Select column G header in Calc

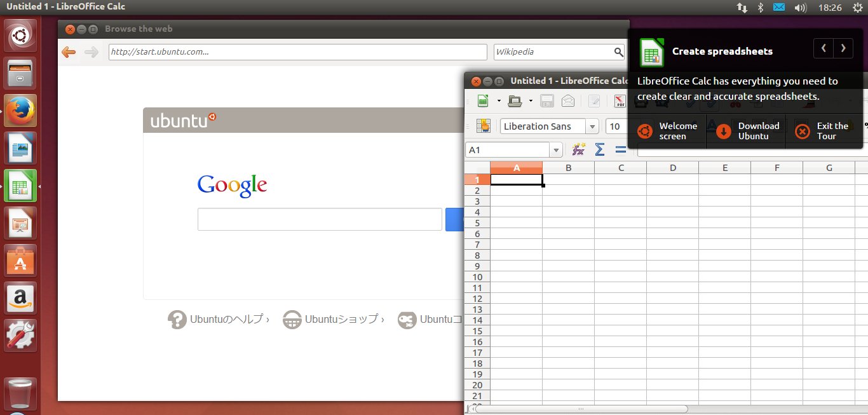[829, 168]
